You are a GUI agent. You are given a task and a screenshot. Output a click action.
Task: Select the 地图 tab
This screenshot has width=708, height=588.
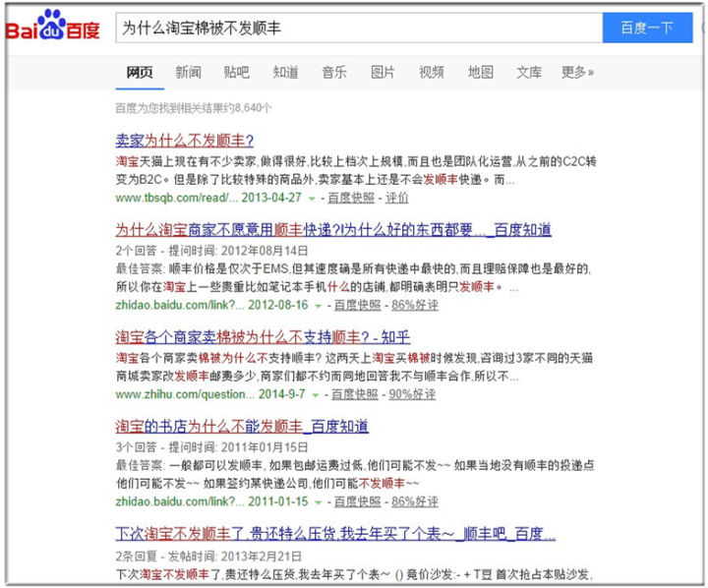coord(480,72)
